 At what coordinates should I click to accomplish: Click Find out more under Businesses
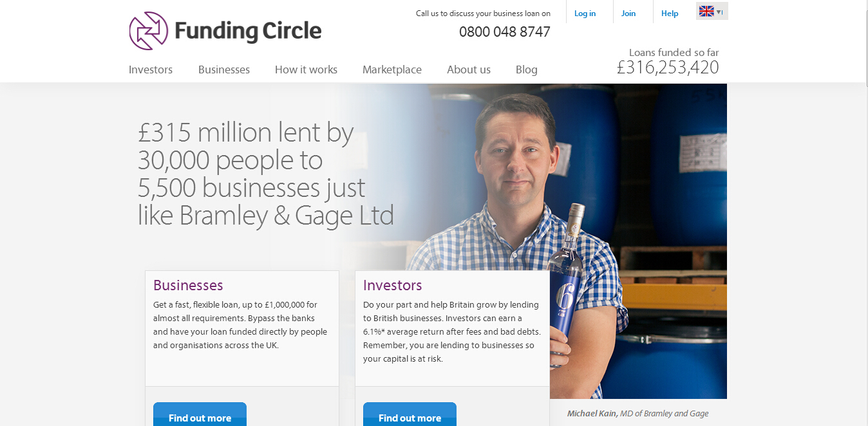point(200,414)
